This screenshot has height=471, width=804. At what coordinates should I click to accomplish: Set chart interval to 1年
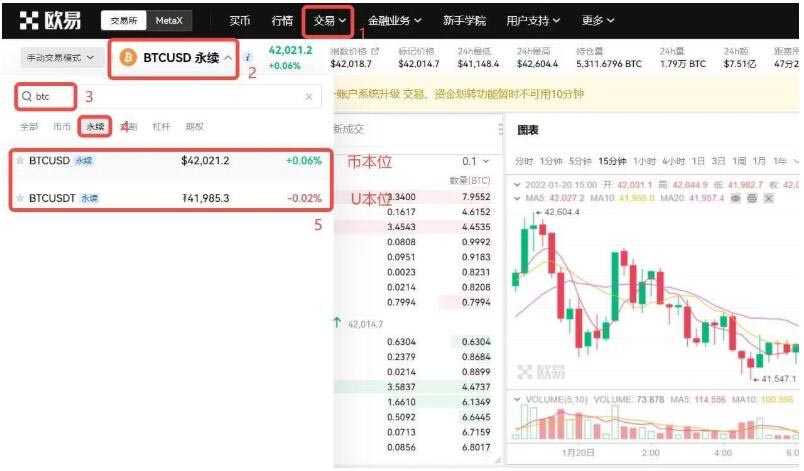tap(780, 161)
